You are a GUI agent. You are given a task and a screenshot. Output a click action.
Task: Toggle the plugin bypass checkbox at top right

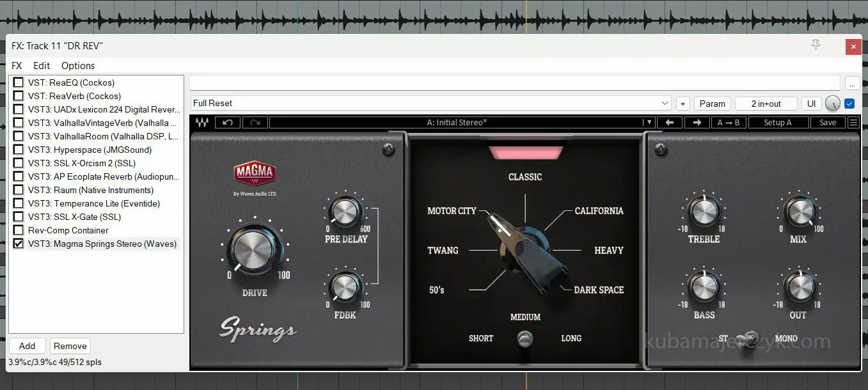click(849, 104)
